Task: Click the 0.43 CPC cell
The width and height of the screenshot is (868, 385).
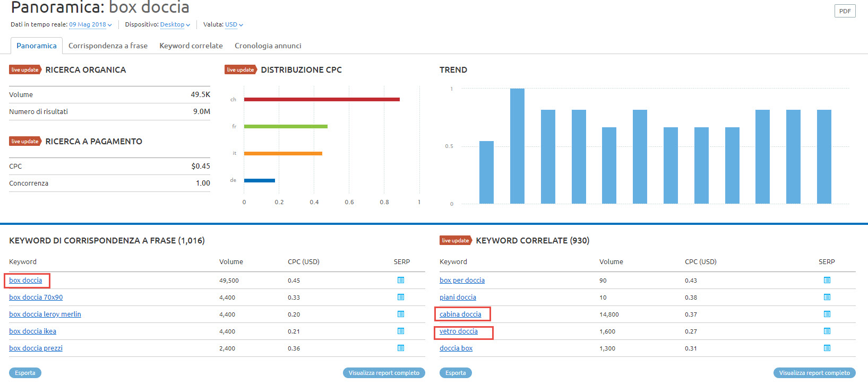Action: click(x=691, y=280)
